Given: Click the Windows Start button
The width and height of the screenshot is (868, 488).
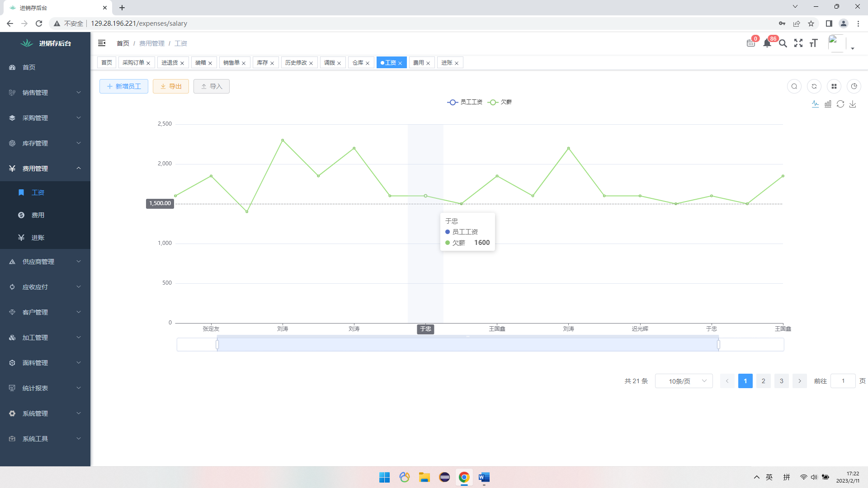Looking at the screenshot, I should [385, 477].
